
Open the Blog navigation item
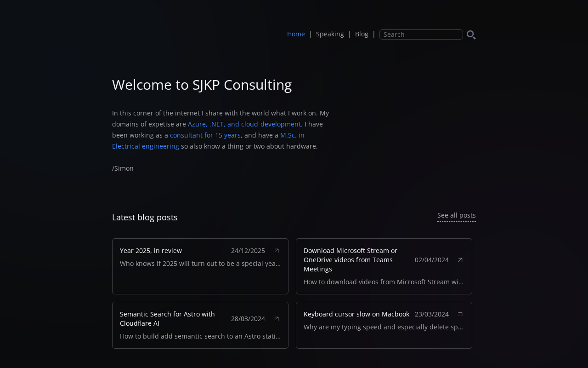(x=362, y=34)
